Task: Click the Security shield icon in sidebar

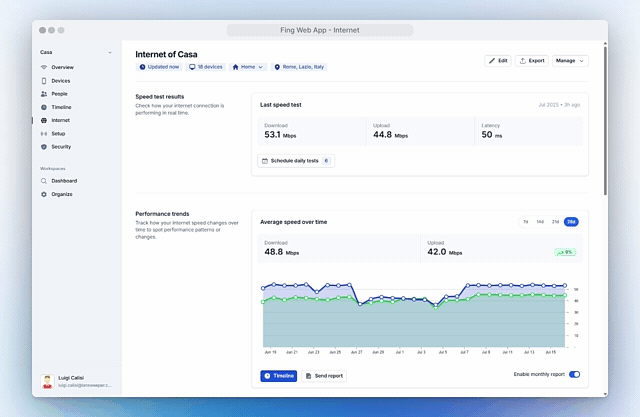Action: (44, 147)
